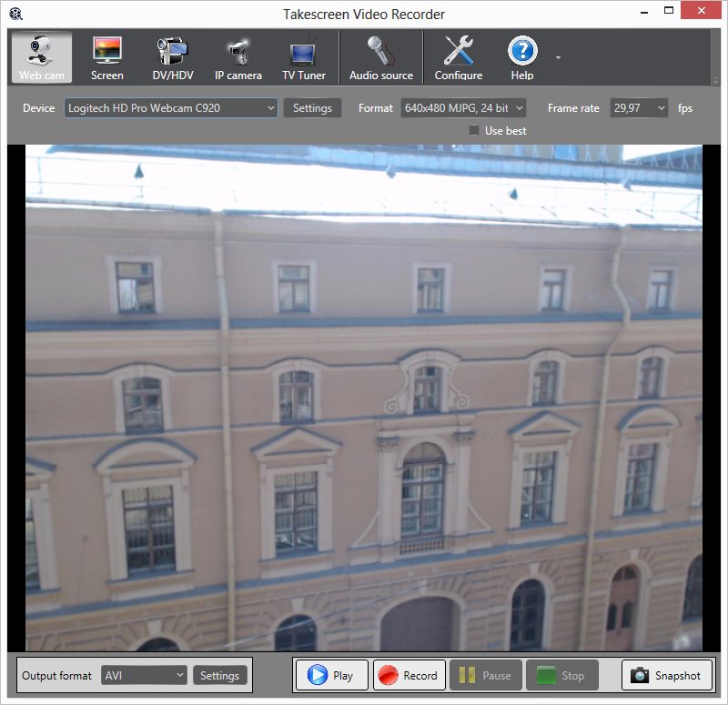
Task: Enable the Use best checkbox
Action: coord(473,130)
